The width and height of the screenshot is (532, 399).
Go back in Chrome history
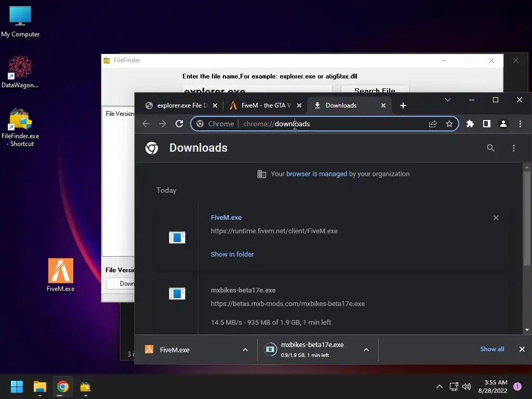[x=146, y=124]
